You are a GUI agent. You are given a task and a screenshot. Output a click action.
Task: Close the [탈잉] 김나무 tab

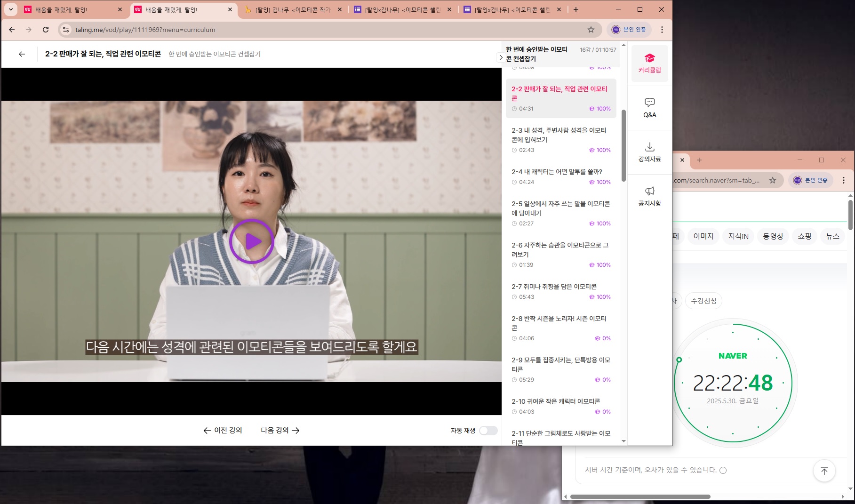(340, 9)
